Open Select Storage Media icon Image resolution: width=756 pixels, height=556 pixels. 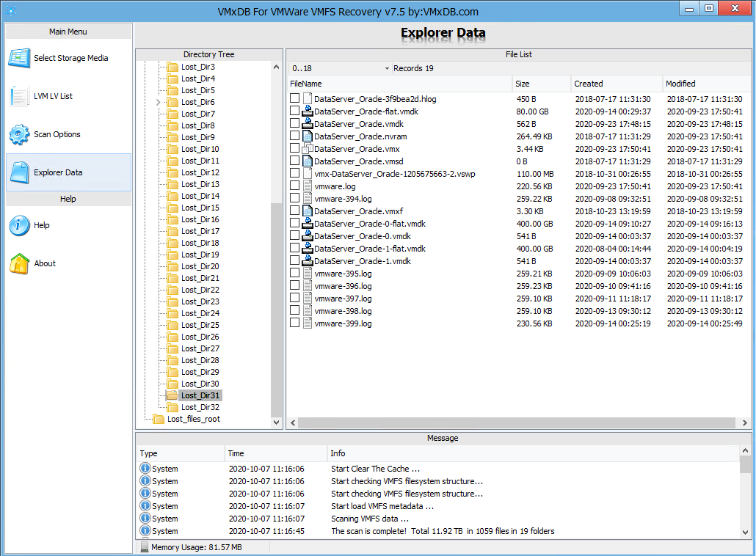coord(19,58)
